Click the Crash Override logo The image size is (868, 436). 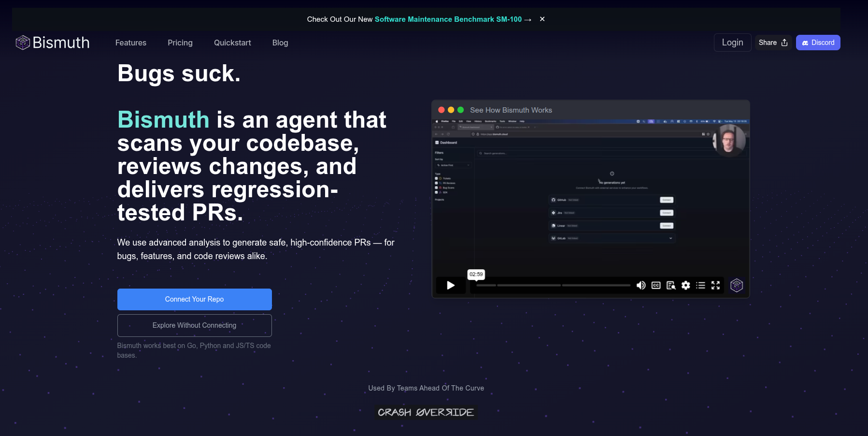pyautogui.click(x=426, y=412)
